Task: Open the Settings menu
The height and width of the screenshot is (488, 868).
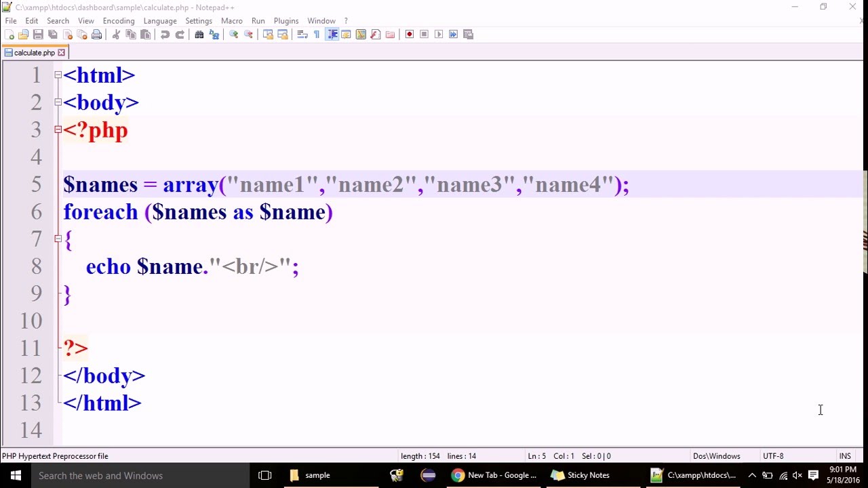Action: tap(199, 21)
